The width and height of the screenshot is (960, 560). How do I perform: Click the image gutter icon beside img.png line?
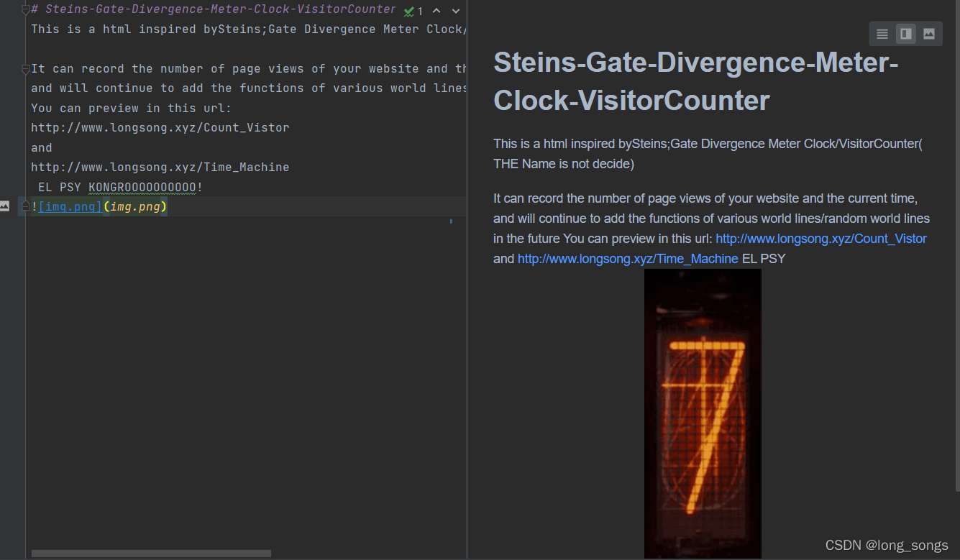[x=4, y=206]
